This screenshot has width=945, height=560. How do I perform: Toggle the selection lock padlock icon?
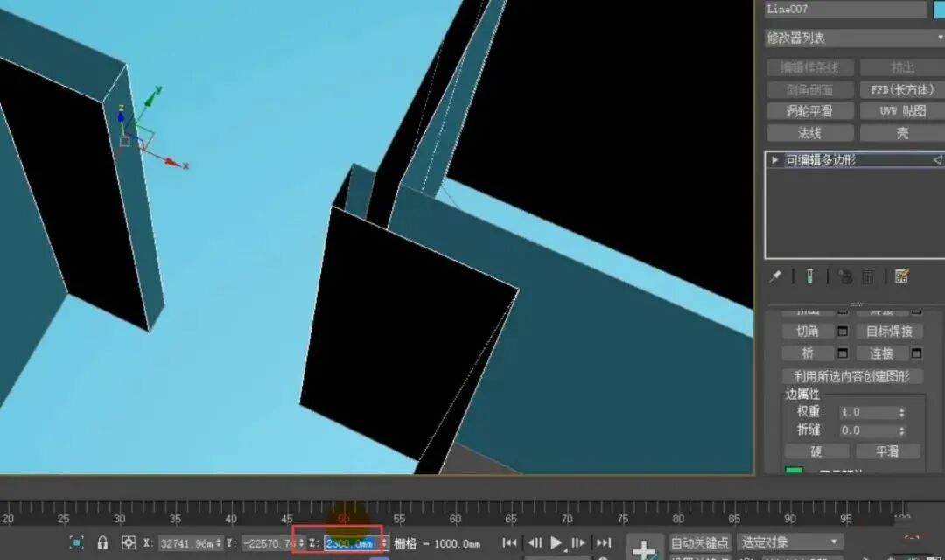coord(102,542)
